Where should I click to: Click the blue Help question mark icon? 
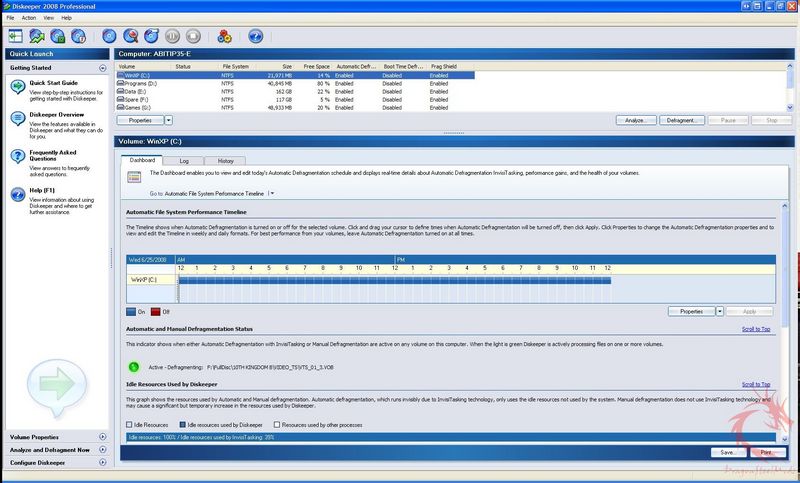tap(255, 36)
